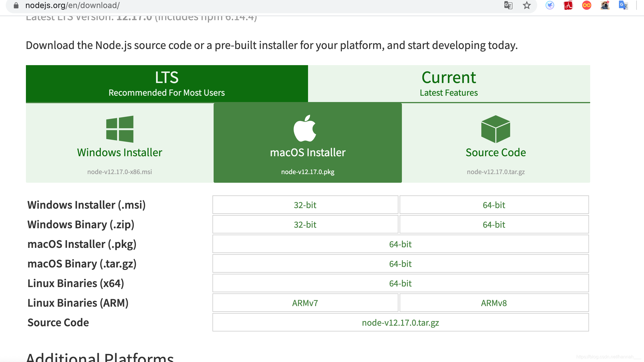Switch to the Current Latest Features tab
The height and width of the screenshot is (362, 644).
449,84
